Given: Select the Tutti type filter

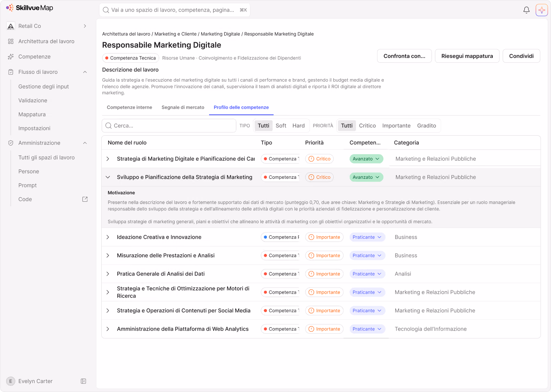Looking at the screenshot, I should [264, 125].
